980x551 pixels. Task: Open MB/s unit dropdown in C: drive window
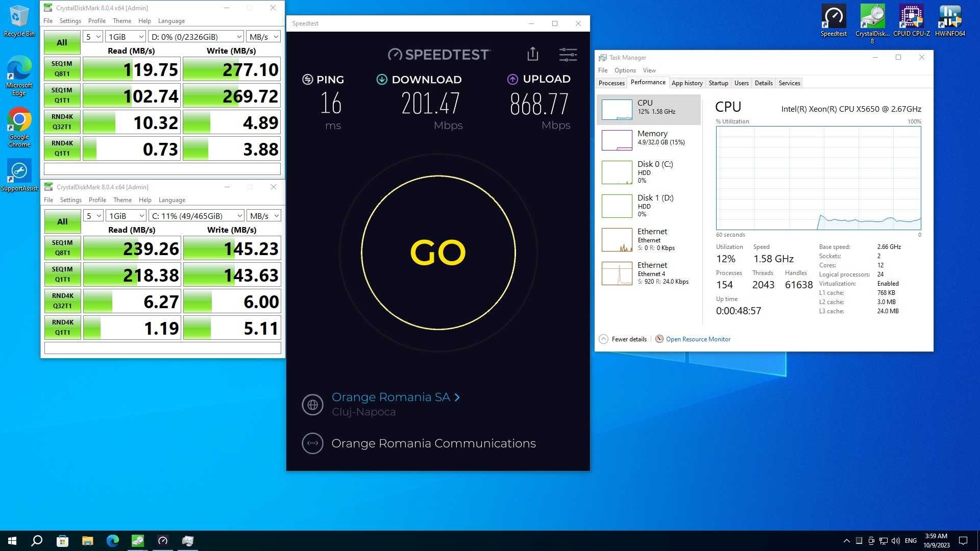point(264,216)
